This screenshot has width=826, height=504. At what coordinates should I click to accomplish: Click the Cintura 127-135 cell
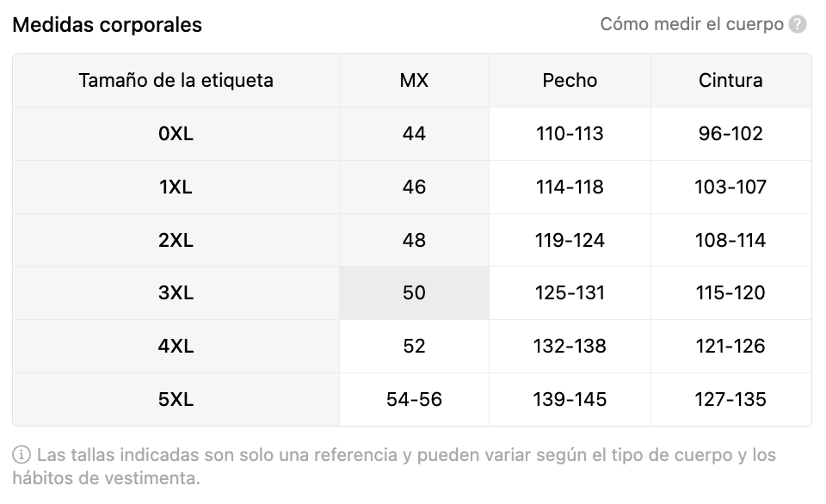[x=730, y=399]
